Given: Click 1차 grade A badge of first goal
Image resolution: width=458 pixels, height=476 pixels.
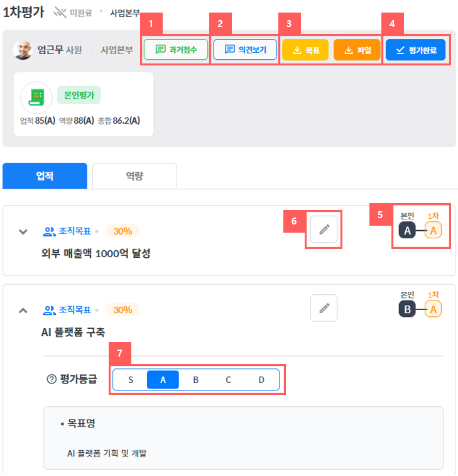Looking at the screenshot, I should click(x=433, y=230).
